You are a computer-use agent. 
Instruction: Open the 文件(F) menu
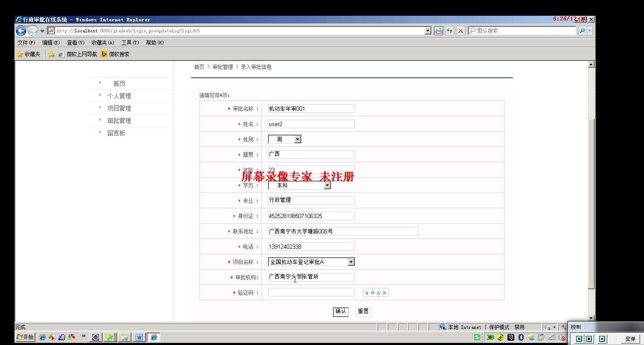[26, 43]
